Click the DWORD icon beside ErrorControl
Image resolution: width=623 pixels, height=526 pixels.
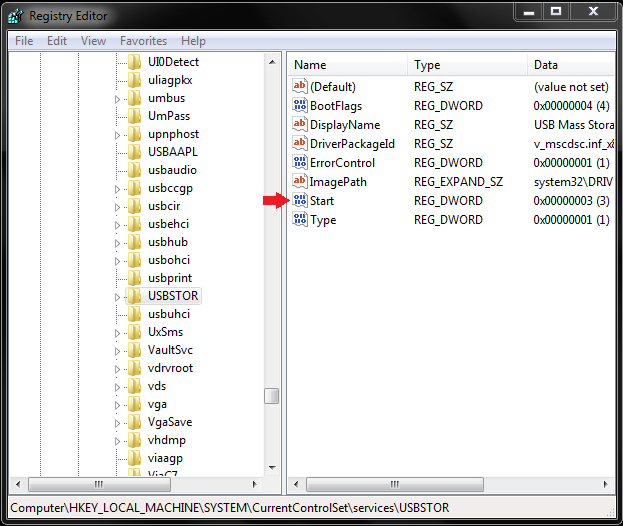click(x=300, y=162)
